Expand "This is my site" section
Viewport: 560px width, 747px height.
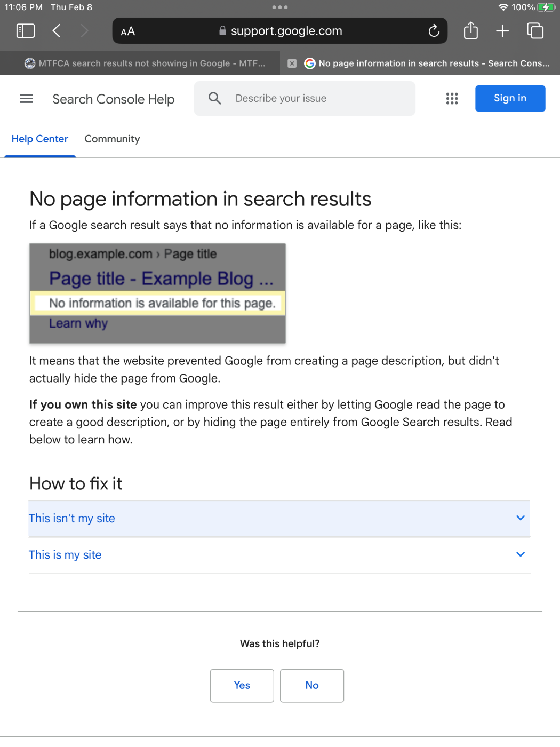279,555
